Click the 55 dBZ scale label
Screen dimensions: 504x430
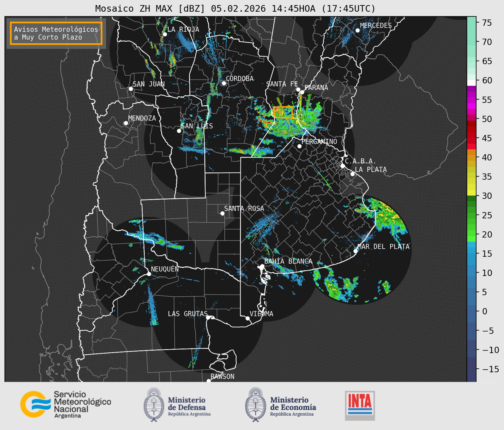[x=487, y=100]
